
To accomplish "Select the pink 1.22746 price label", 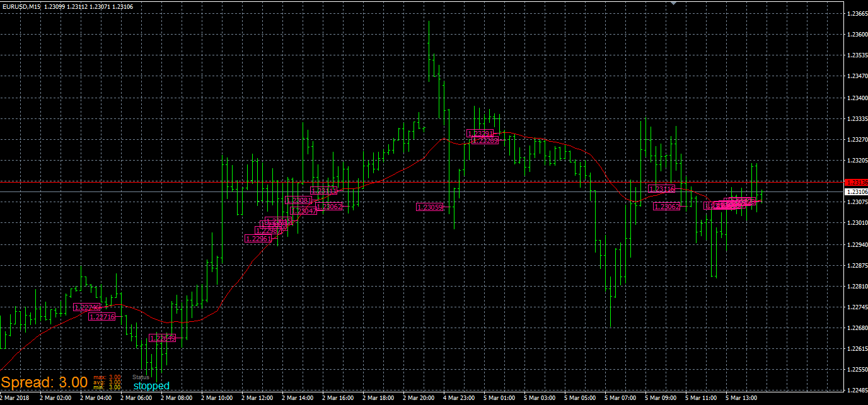I will [x=87, y=307].
